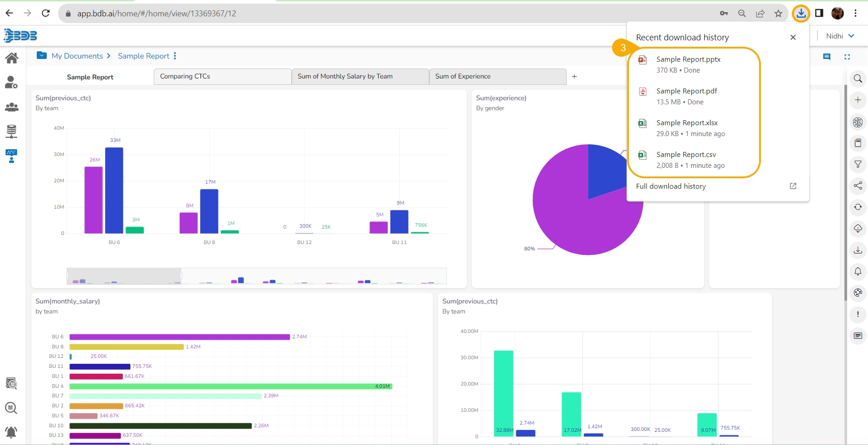This screenshot has width=868, height=445.
Task: Open Full download history link
Action: tap(671, 186)
